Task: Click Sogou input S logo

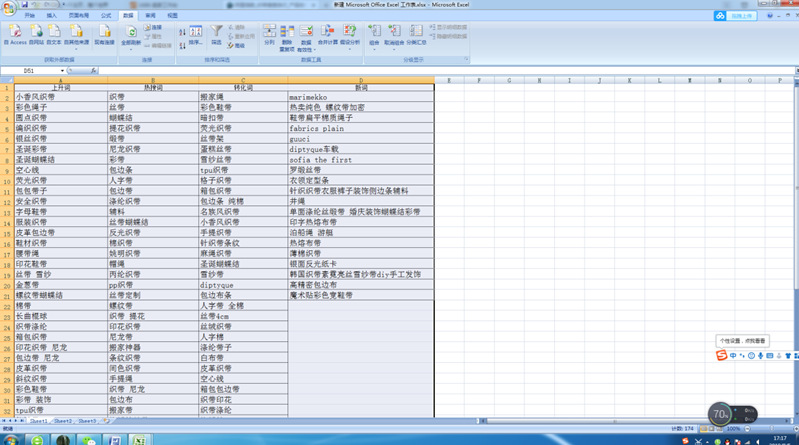Action: (721, 355)
